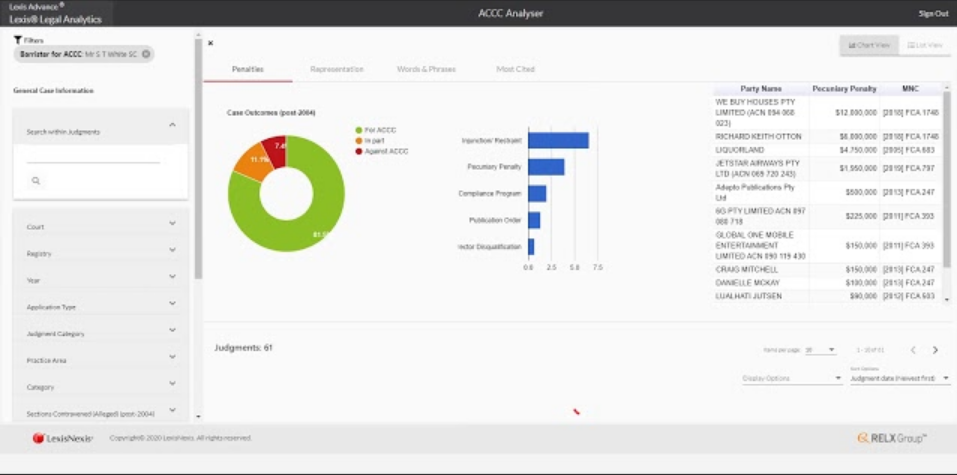
Task: Remove the Barrister for ACCC filter chip
Action: tap(146, 54)
